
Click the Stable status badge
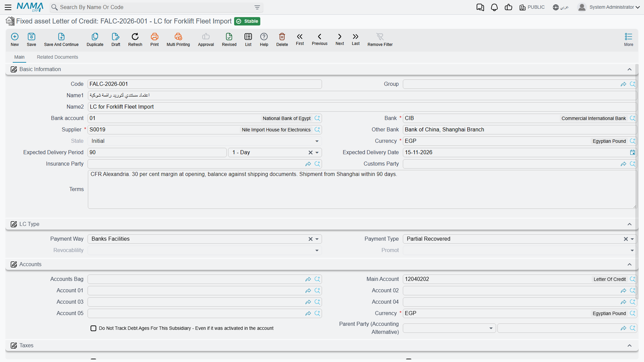point(247,21)
